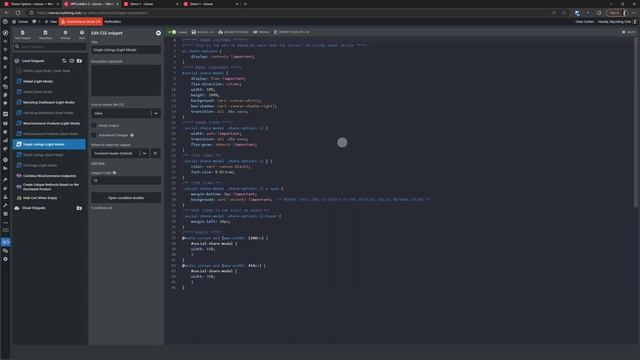This screenshot has height=360, width=640.
Task: Open the Howdy user menu in admin bar
Action: click(x=616, y=22)
